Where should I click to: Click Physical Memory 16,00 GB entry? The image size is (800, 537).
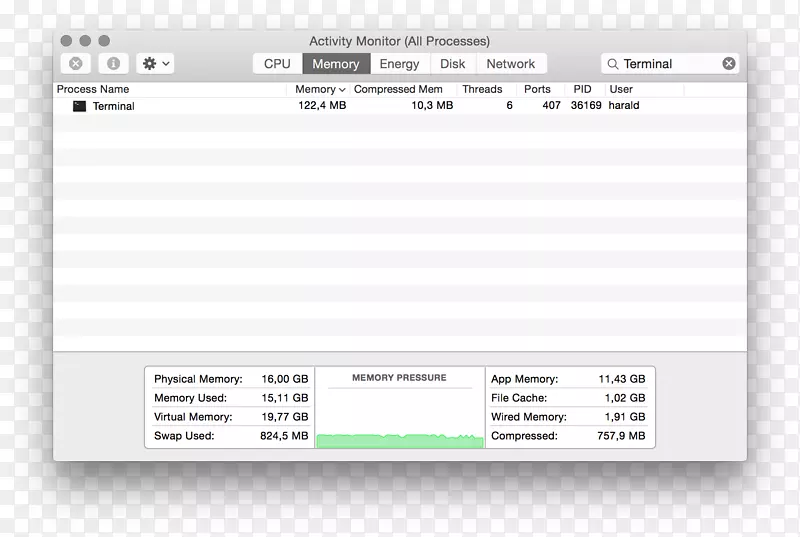(231, 379)
